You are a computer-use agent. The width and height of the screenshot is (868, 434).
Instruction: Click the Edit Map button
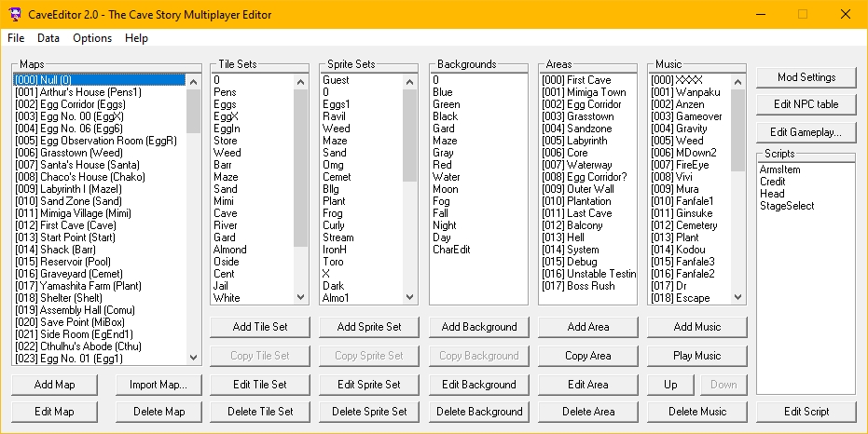point(54,412)
